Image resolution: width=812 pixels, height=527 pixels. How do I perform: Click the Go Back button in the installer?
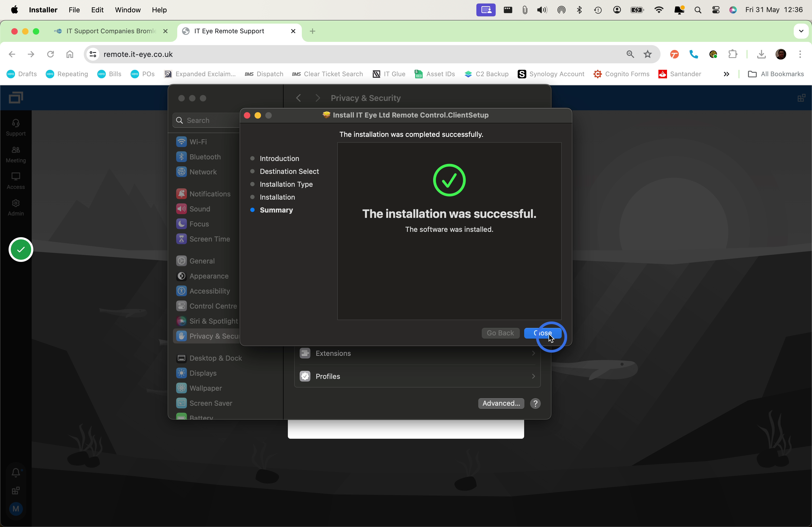tap(500, 333)
